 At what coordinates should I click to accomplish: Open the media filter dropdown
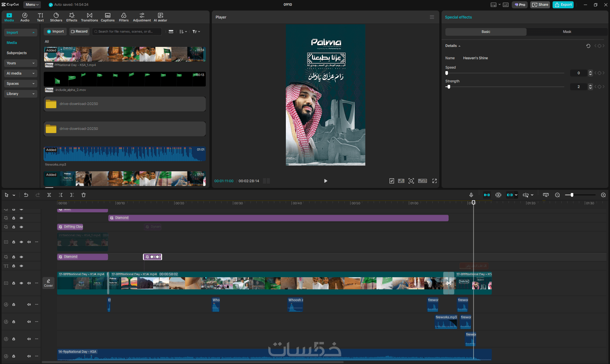(196, 32)
